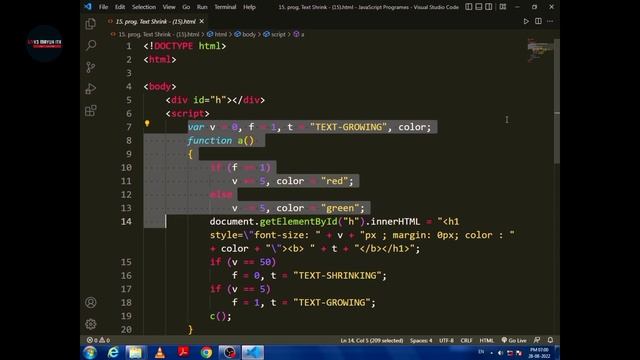Click the feedback icon in status bar

coord(537,340)
